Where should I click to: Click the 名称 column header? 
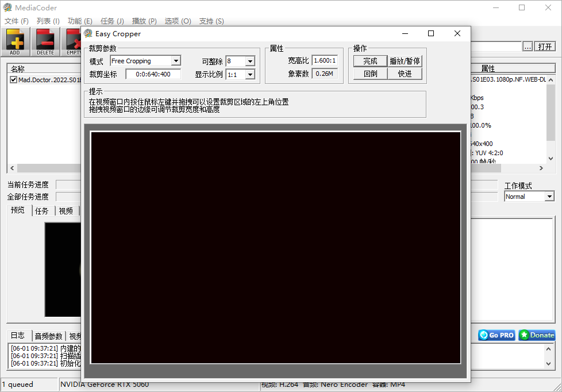[x=44, y=68]
